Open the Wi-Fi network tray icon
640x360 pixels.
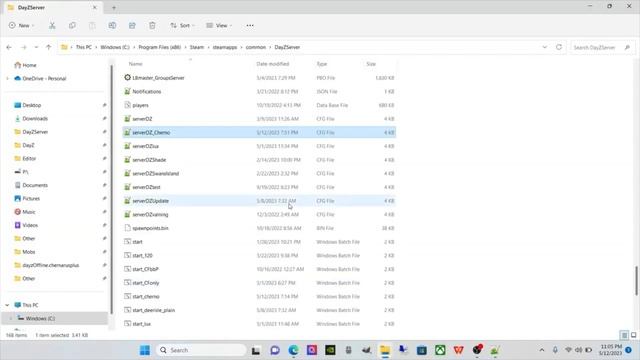click(568, 350)
